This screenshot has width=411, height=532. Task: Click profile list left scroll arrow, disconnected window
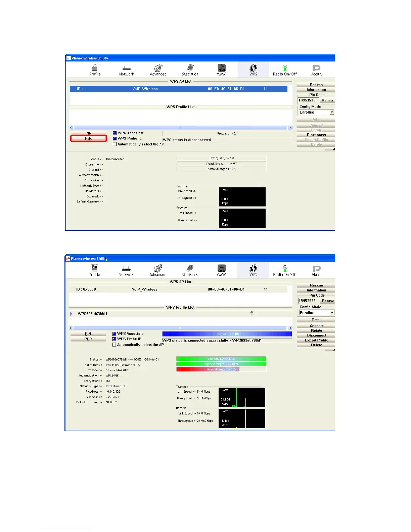point(71,128)
